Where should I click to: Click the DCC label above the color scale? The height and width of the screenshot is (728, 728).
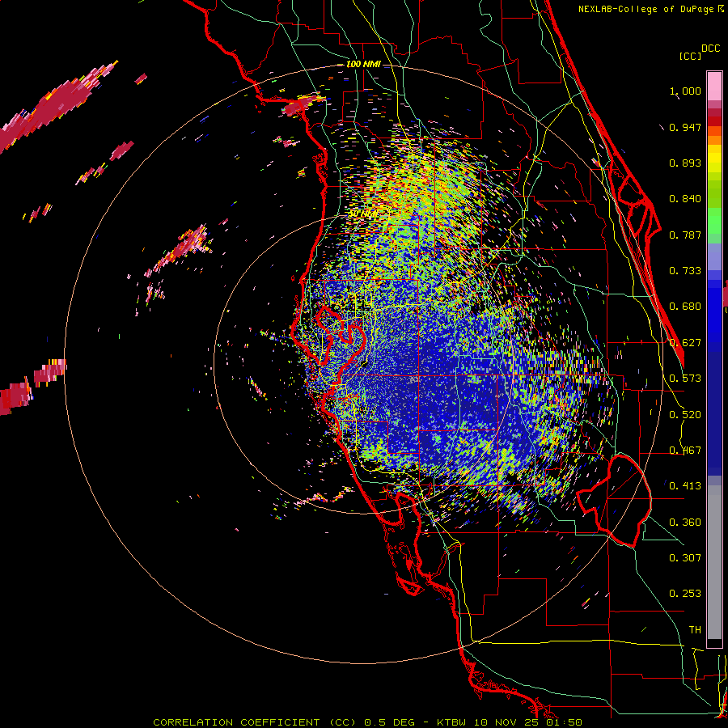[711, 49]
